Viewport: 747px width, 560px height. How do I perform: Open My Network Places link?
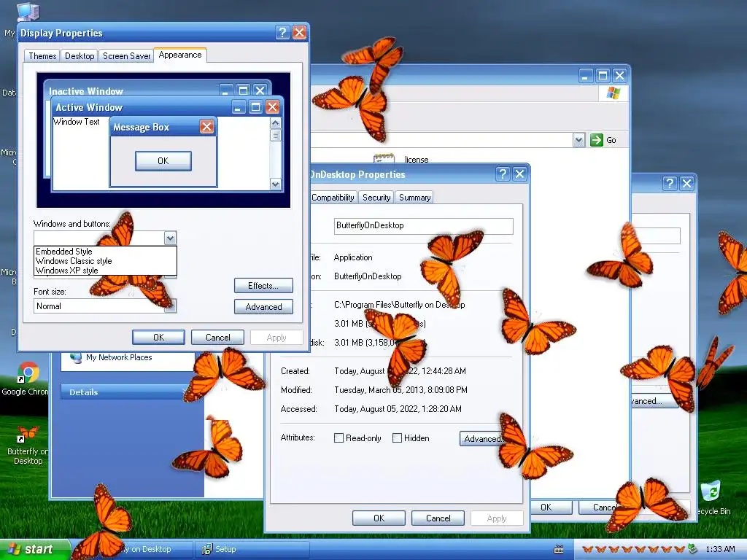click(119, 357)
